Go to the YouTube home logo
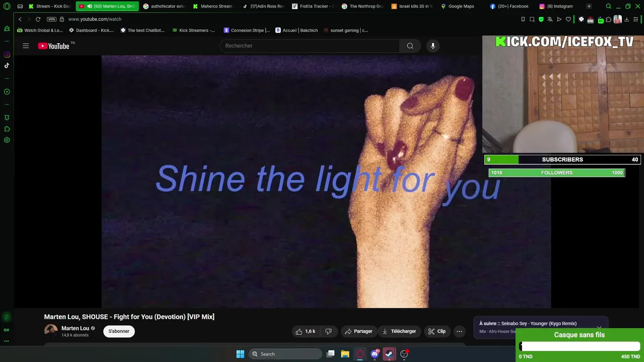This screenshot has width=644, height=362. click(54, 46)
